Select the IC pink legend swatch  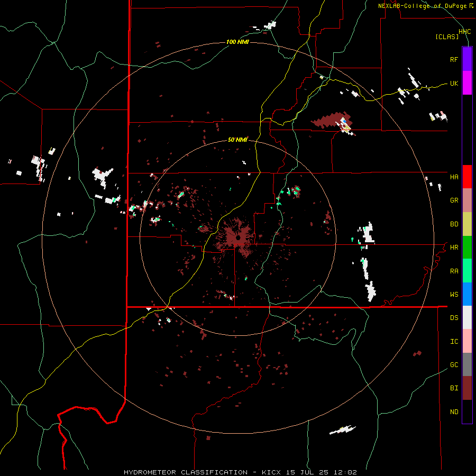pos(467,341)
